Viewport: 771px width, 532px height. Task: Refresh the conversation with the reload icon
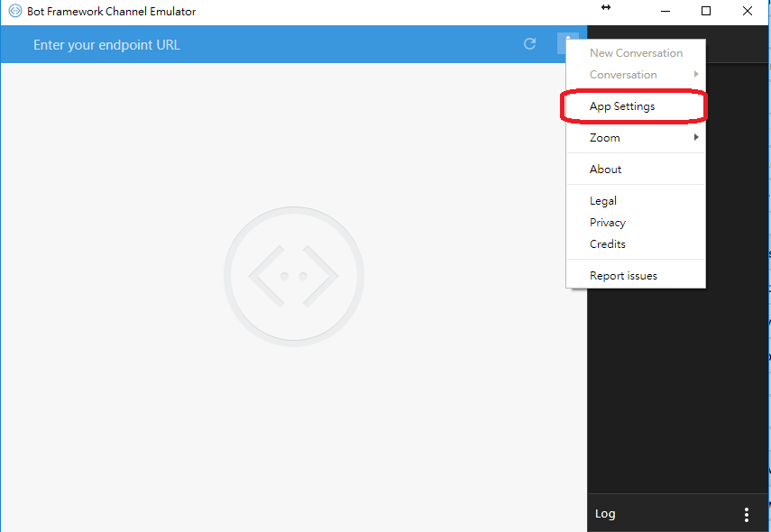529,44
